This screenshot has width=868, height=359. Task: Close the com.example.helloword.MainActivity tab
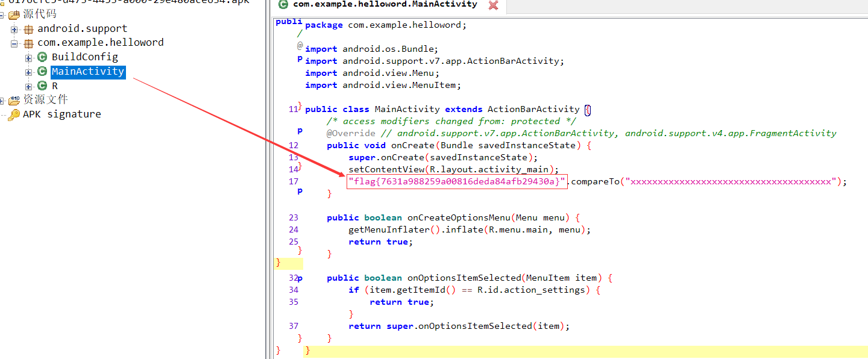click(493, 5)
